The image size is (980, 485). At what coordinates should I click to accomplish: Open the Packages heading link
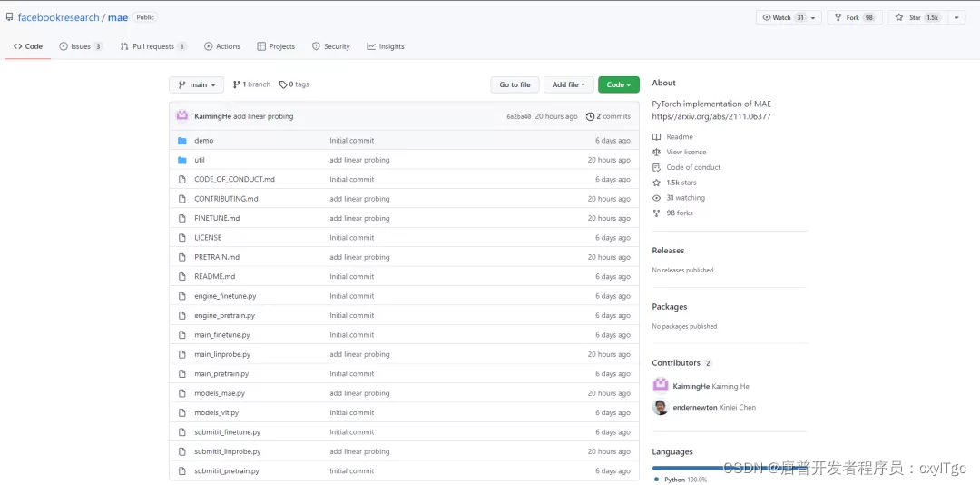click(x=670, y=307)
